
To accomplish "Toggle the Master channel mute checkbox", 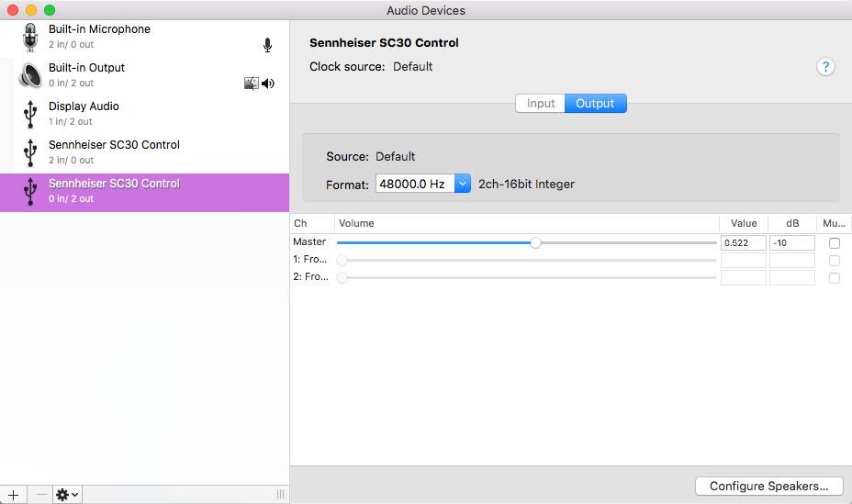I will point(834,243).
